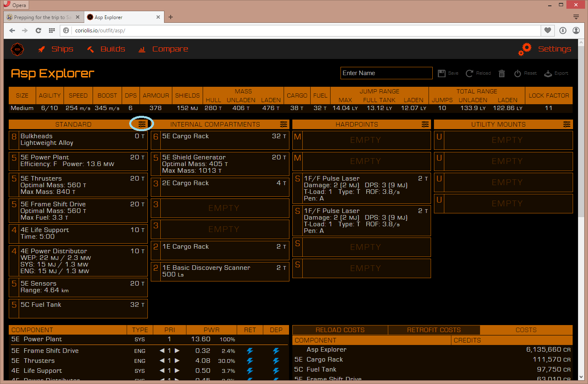
Task: Switch to the Retrofit Costs tab
Action: pyautogui.click(x=434, y=330)
